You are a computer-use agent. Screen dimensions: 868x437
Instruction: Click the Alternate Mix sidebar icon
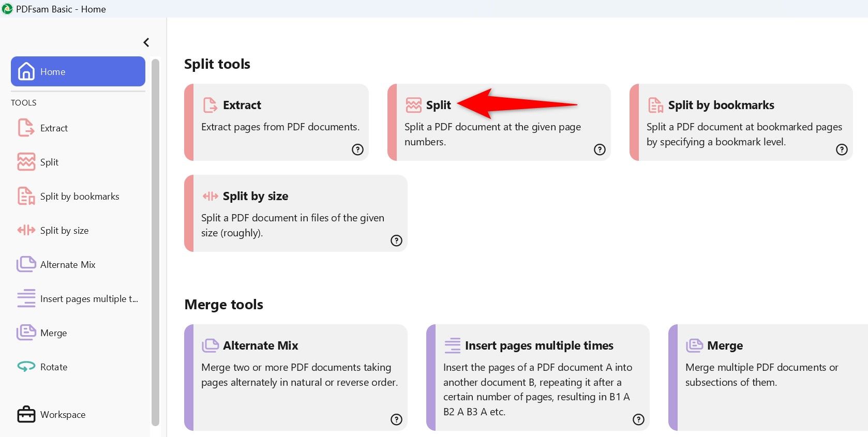click(x=26, y=264)
